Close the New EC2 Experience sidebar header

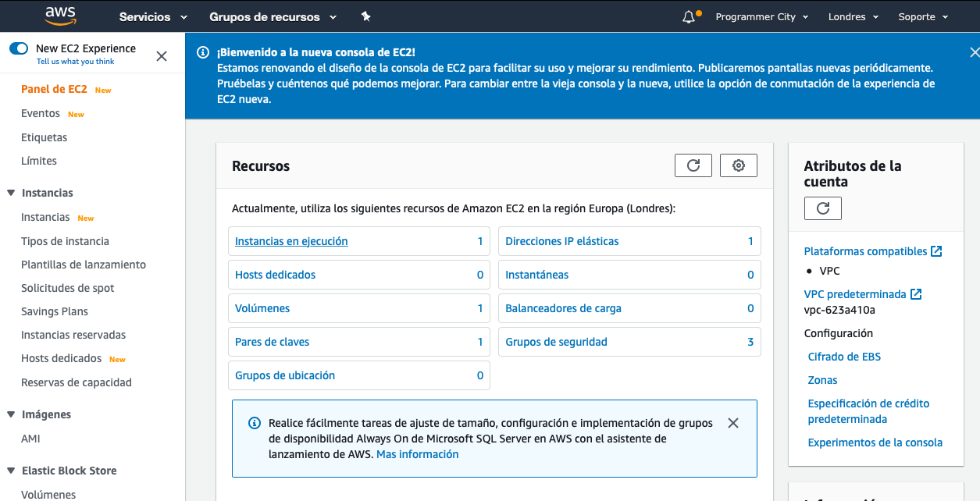(x=162, y=56)
